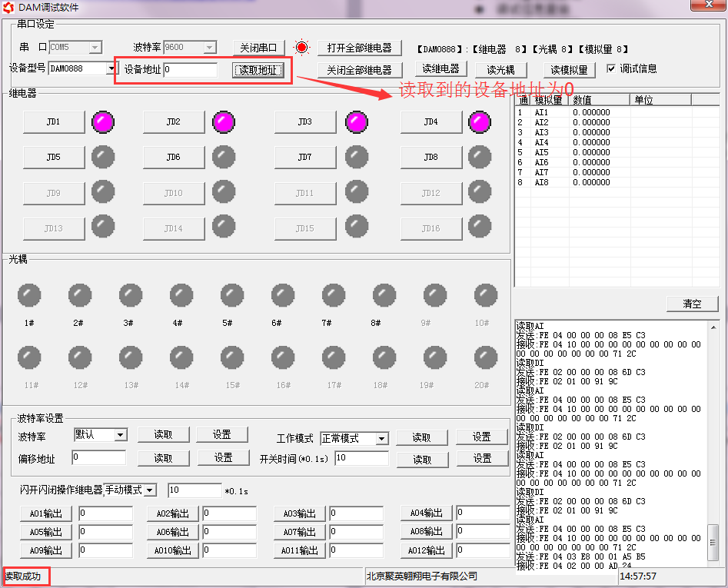Screen dimensions: 728x588
Task: Expand the 工作模式 正常模式 dropdown
Action: (x=381, y=438)
